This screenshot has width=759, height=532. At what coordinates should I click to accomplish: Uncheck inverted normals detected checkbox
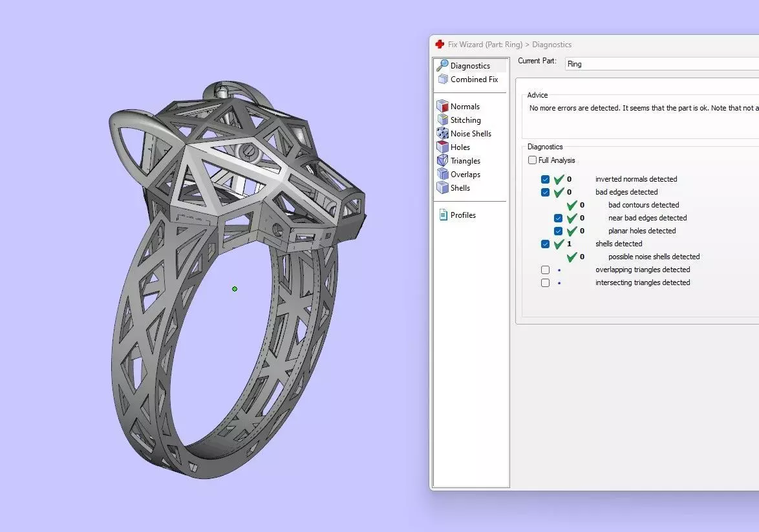pos(545,179)
